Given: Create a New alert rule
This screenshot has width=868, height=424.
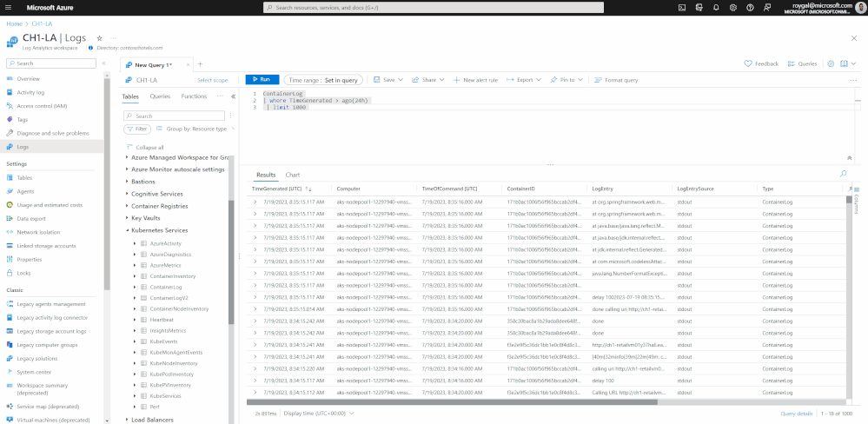Looking at the screenshot, I should (x=475, y=80).
